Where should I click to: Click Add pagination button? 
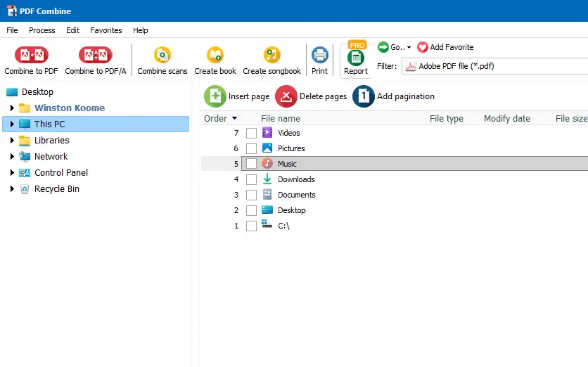click(x=394, y=96)
